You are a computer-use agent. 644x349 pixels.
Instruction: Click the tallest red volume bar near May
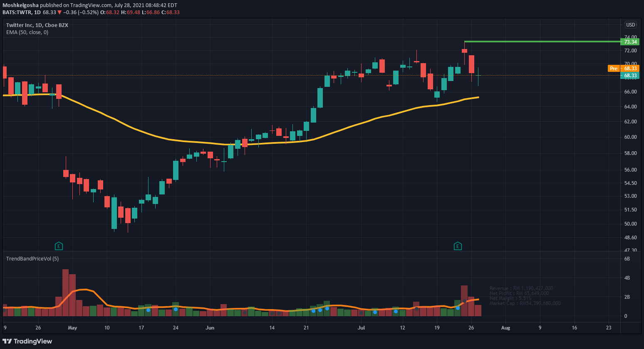click(65, 292)
